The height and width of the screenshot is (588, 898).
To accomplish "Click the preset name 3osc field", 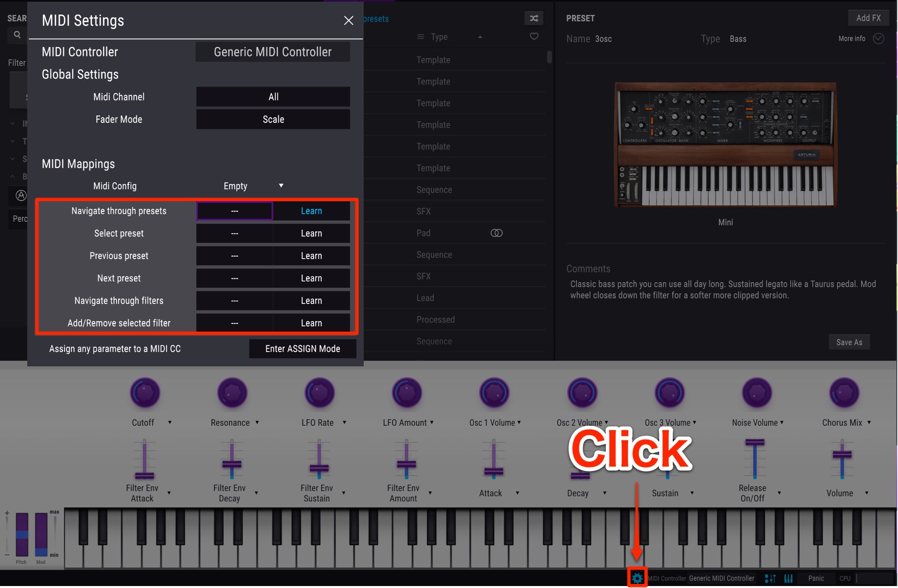I will click(x=603, y=39).
